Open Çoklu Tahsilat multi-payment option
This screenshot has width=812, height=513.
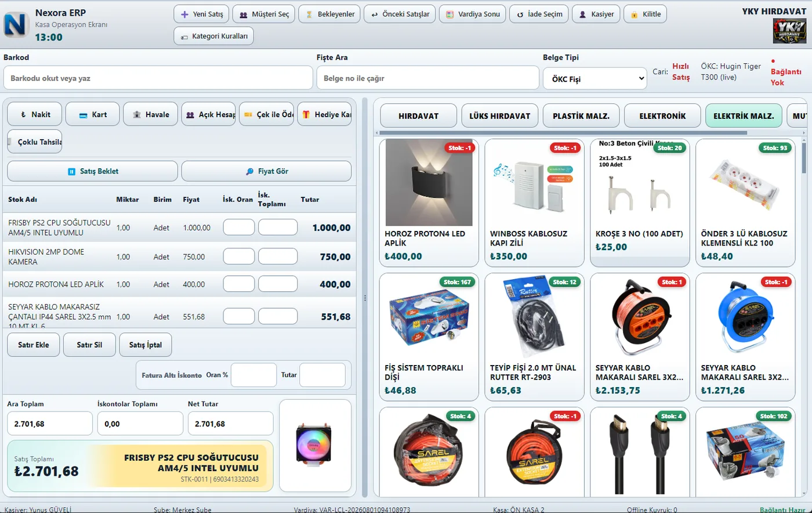35,142
